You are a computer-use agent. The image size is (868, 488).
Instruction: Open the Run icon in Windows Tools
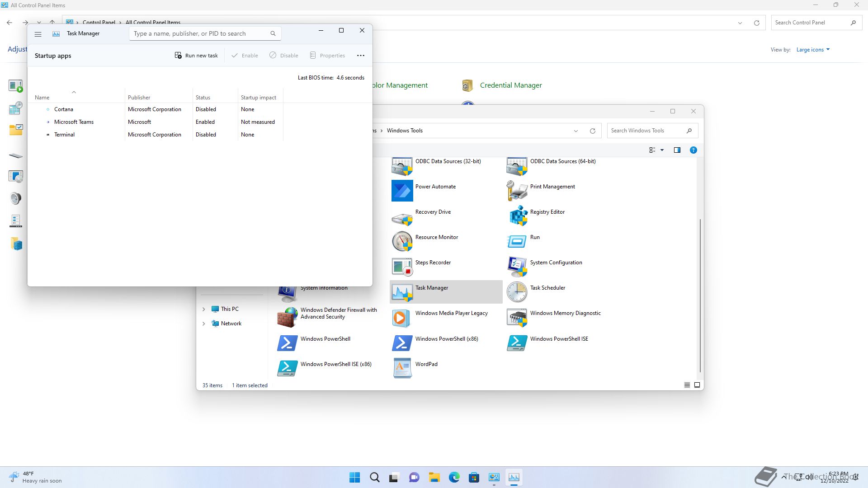click(x=517, y=241)
